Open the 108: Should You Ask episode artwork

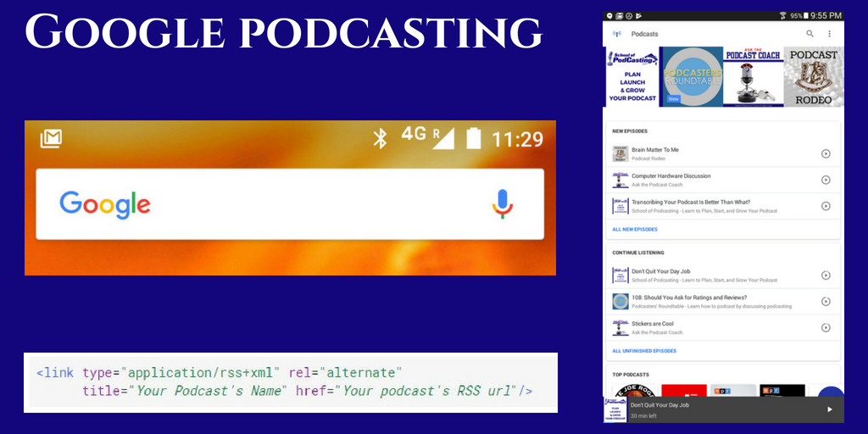[x=620, y=301]
